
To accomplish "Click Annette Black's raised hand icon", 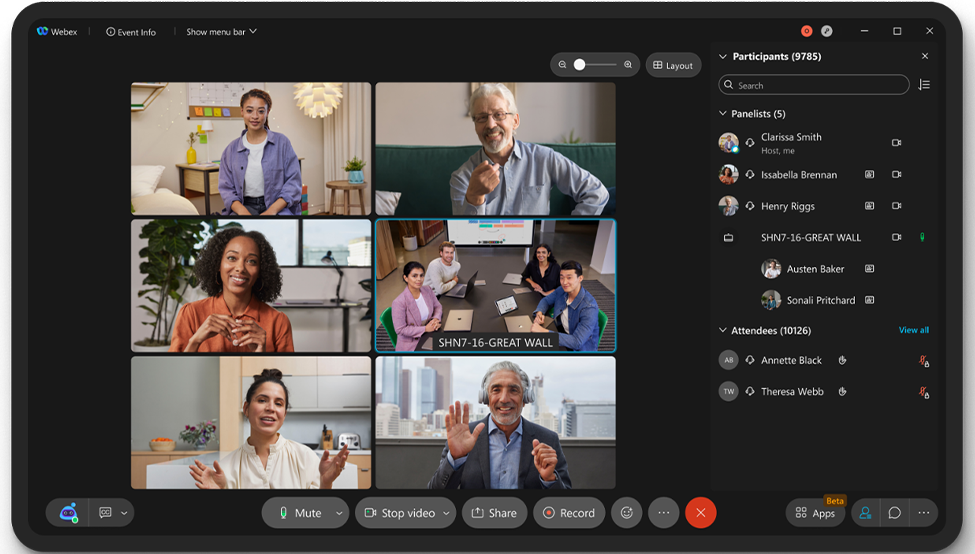I will click(843, 360).
